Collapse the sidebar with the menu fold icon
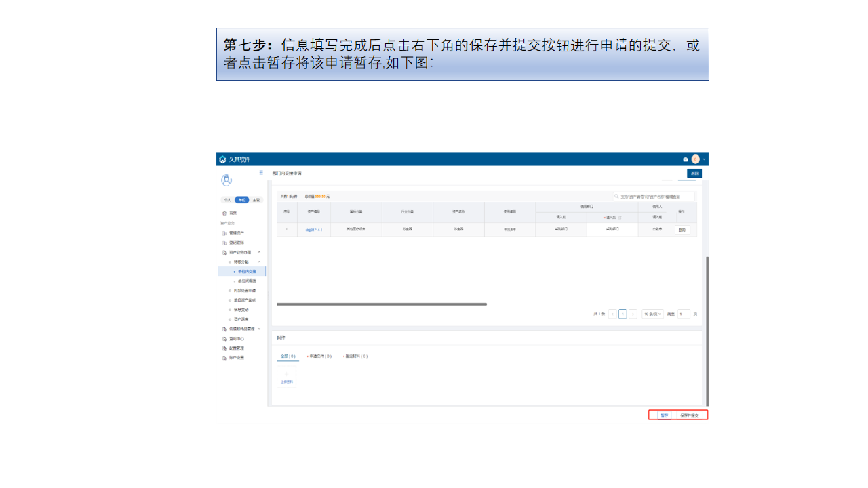 point(261,172)
